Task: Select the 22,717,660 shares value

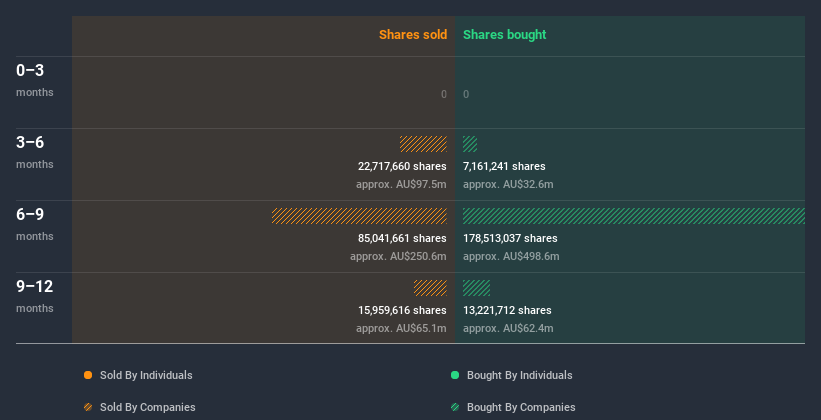Action: coord(402,166)
